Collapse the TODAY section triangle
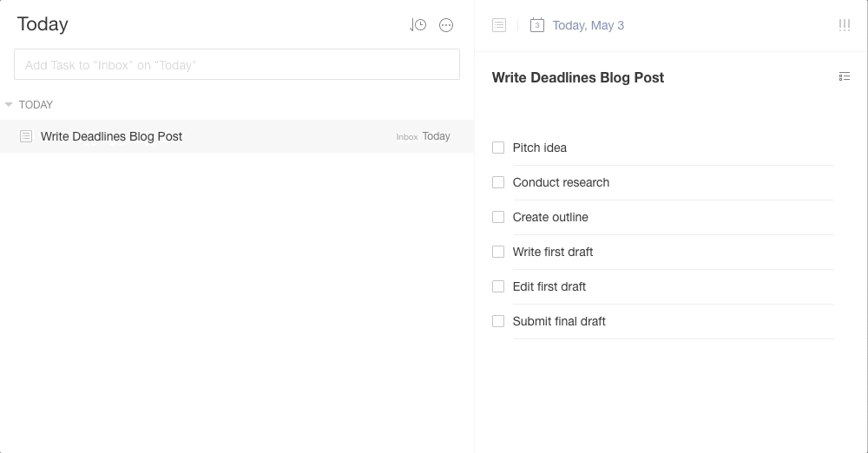The height and width of the screenshot is (453, 868). pyautogui.click(x=9, y=105)
